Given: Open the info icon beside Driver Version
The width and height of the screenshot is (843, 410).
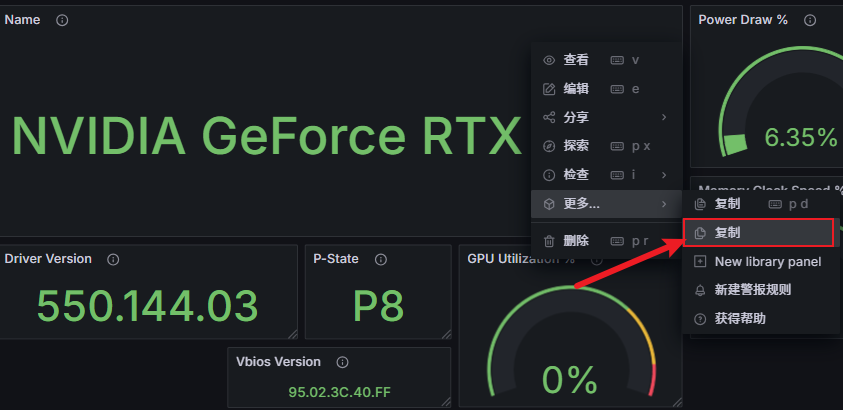Looking at the screenshot, I should pos(113,260).
